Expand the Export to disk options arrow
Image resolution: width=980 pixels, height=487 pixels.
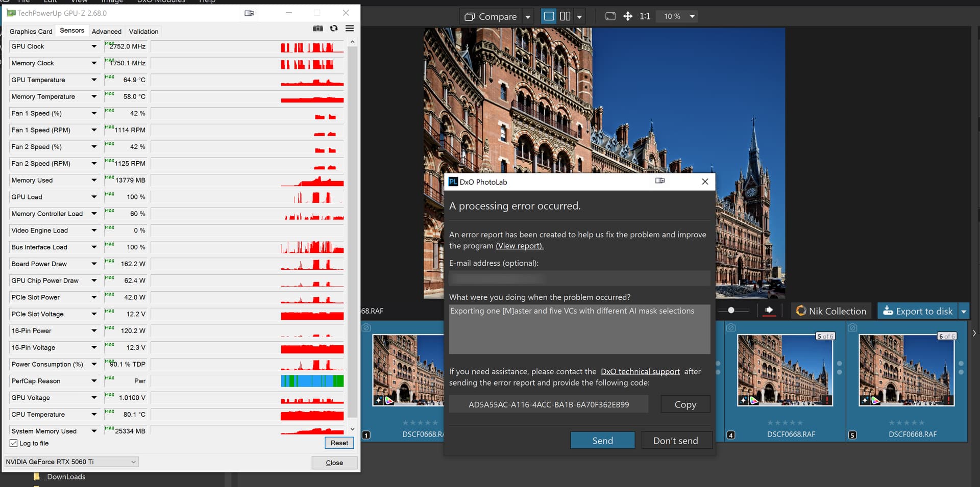coord(964,311)
